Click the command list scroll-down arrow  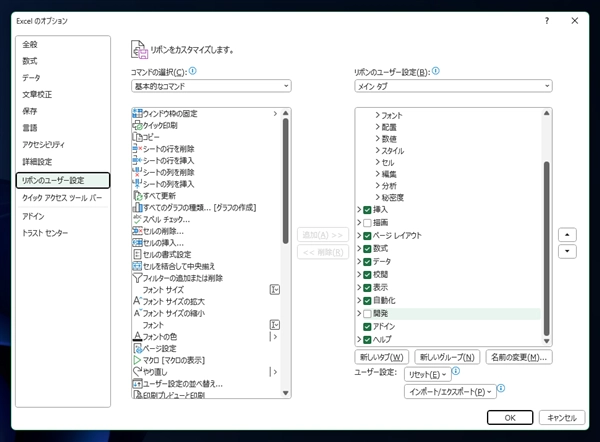click(285, 393)
